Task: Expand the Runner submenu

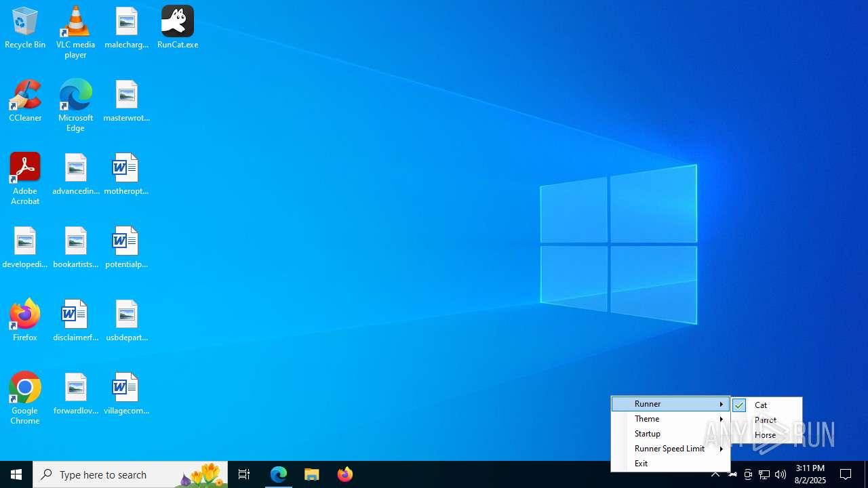Action: coord(671,404)
